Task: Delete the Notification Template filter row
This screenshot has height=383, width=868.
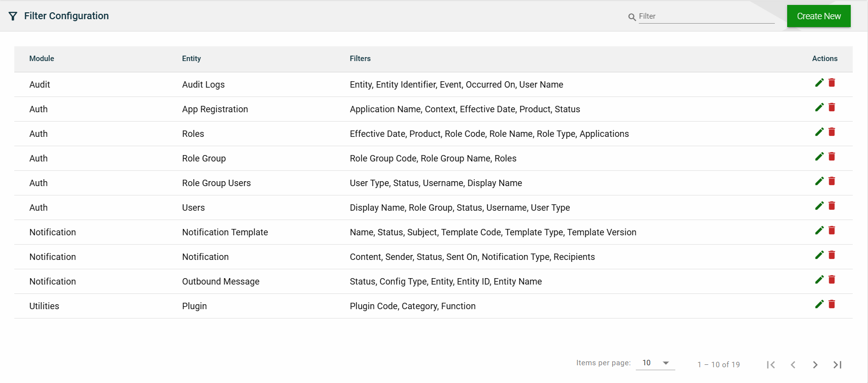Action: [x=832, y=230]
